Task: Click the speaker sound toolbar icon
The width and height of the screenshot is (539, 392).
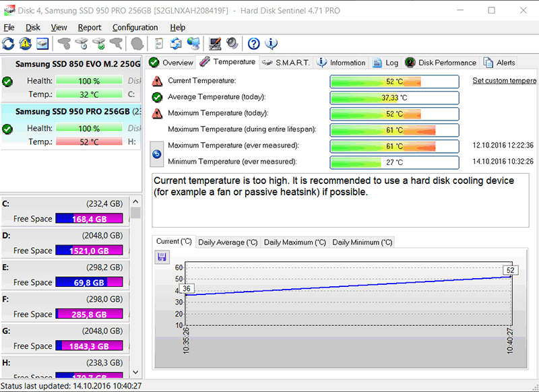Action: pyautogui.click(x=232, y=44)
